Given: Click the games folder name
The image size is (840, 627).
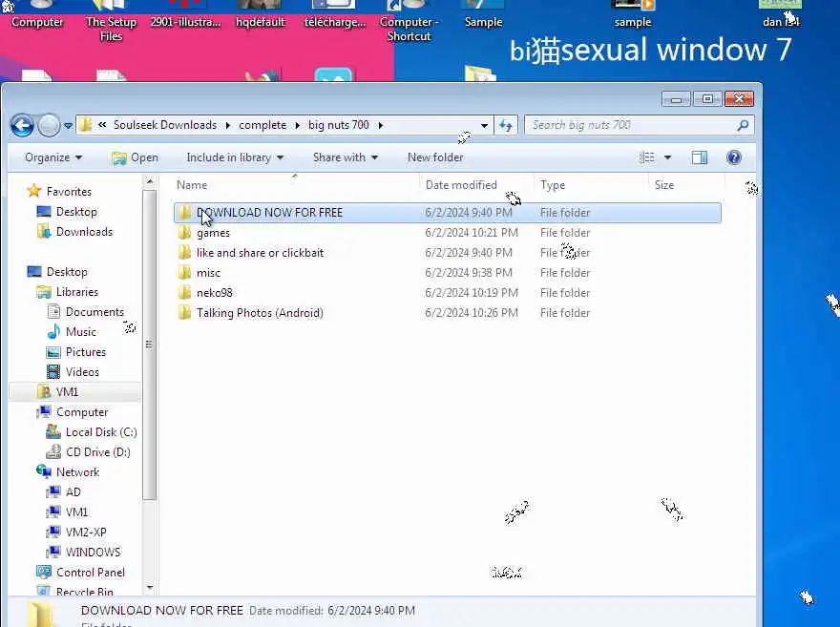Looking at the screenshot, I should (213, 233).
